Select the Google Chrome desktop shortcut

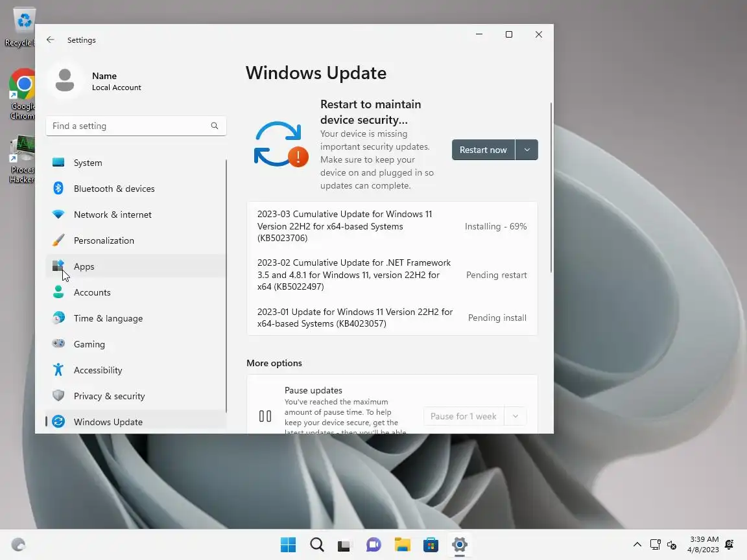[x=22, y=94]
